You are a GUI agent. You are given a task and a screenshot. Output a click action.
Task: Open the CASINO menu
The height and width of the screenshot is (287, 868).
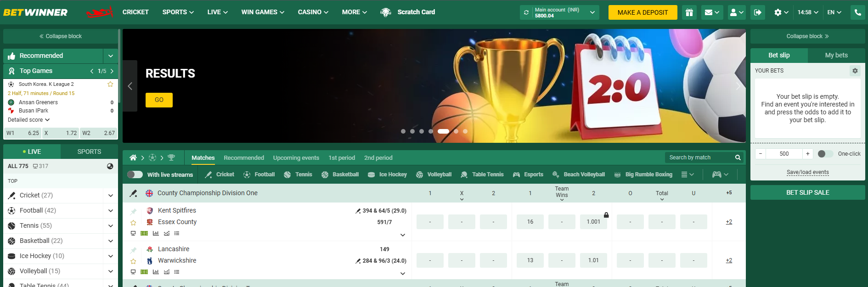click(313, 12)
